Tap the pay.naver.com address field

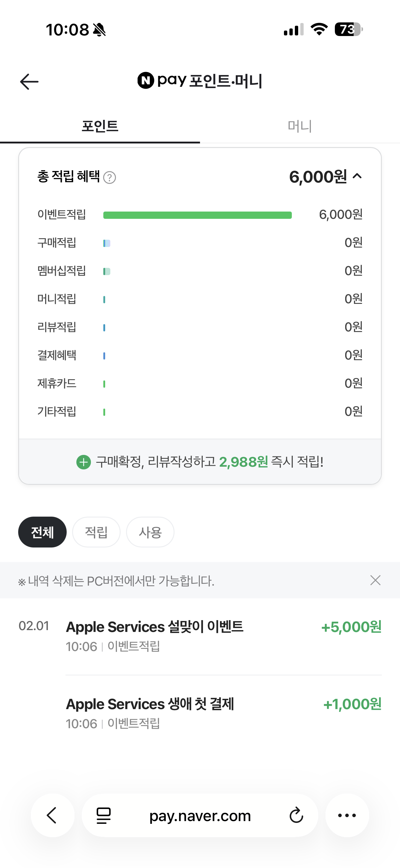[200, 815]
